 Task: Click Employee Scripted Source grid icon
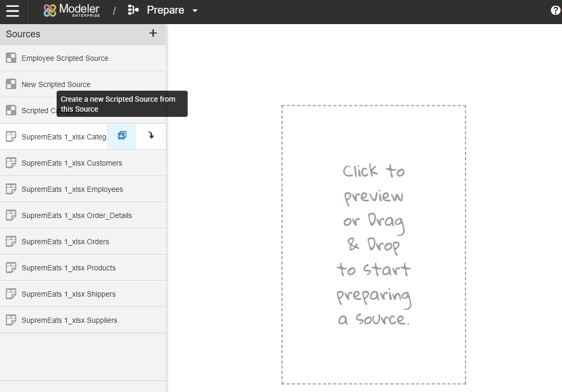tap(11, 58)
